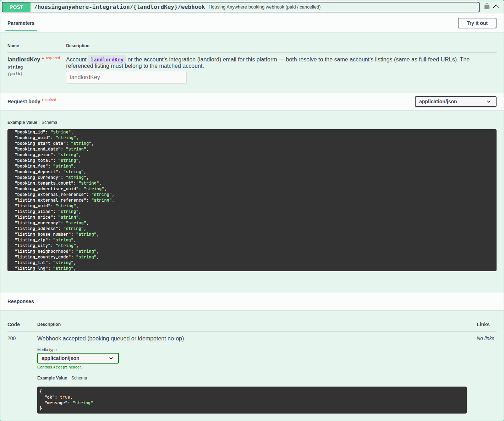Open the response Media type dropdown
Screen dimensions: 504x421
(x=78, y=358)
